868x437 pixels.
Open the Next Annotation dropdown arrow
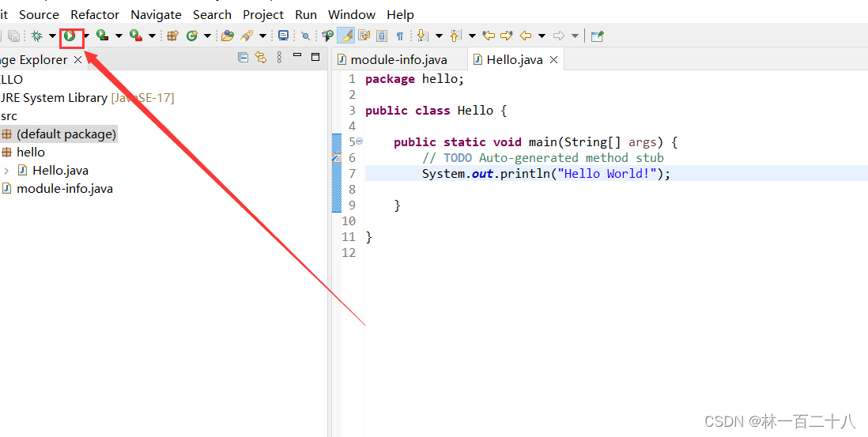coord(439,36)
